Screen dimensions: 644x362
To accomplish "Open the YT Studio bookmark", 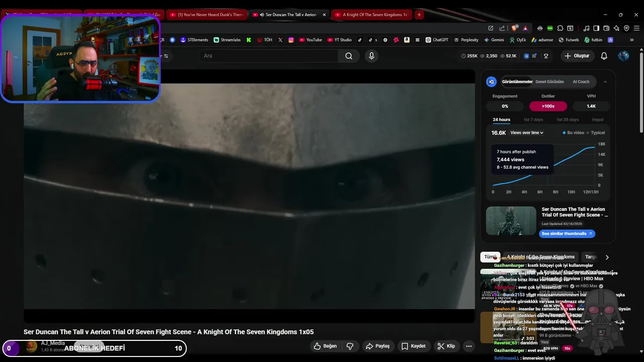I will click(340, 40).
